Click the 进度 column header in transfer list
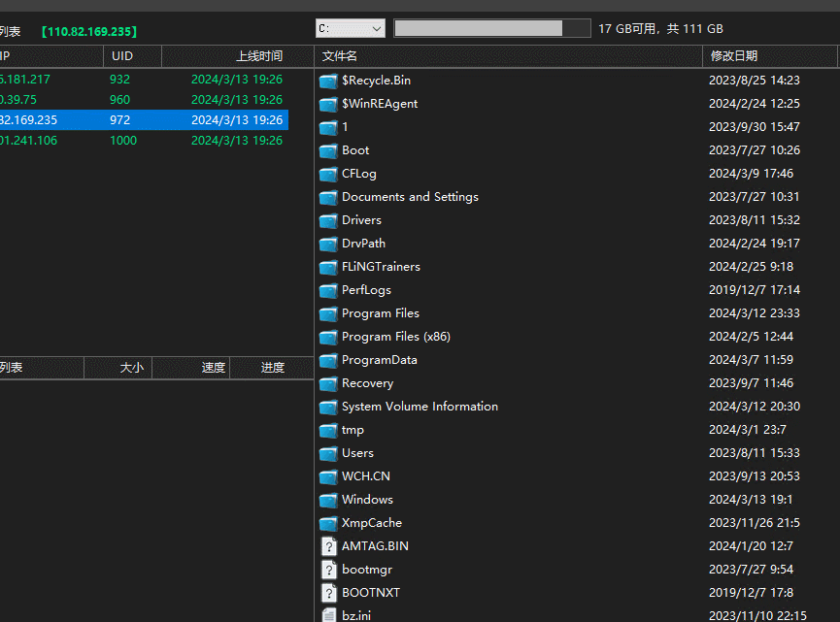The image size is (840, 622). 272,368
